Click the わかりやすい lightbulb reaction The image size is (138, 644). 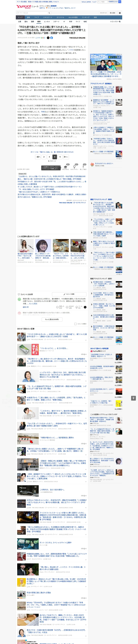[x=74, y=168]
